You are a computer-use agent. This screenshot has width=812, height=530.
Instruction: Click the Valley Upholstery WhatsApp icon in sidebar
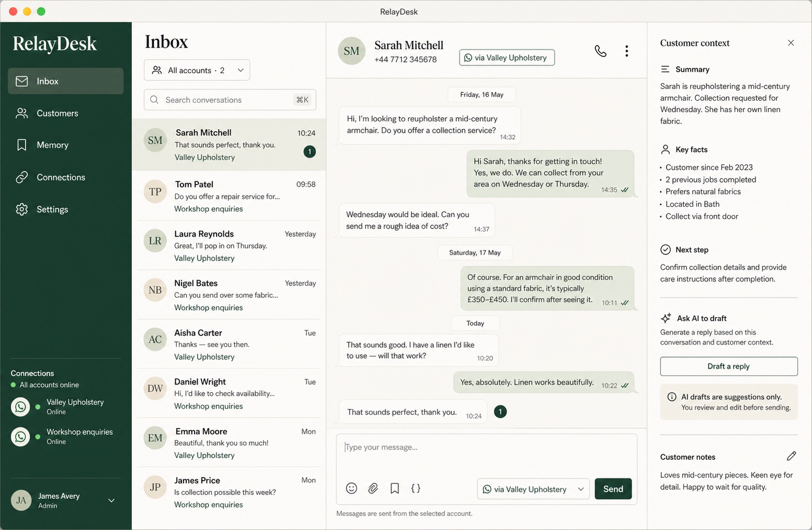[20, 407]
